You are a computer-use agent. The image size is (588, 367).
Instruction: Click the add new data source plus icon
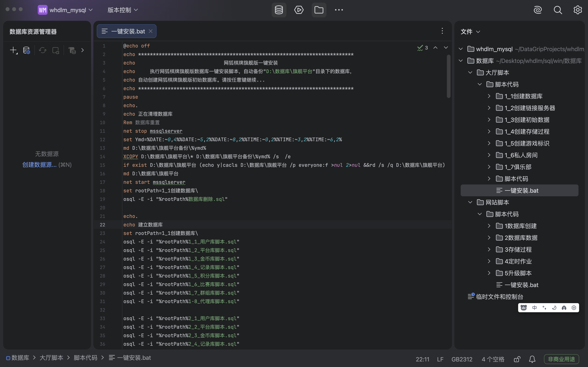point(13,50)
